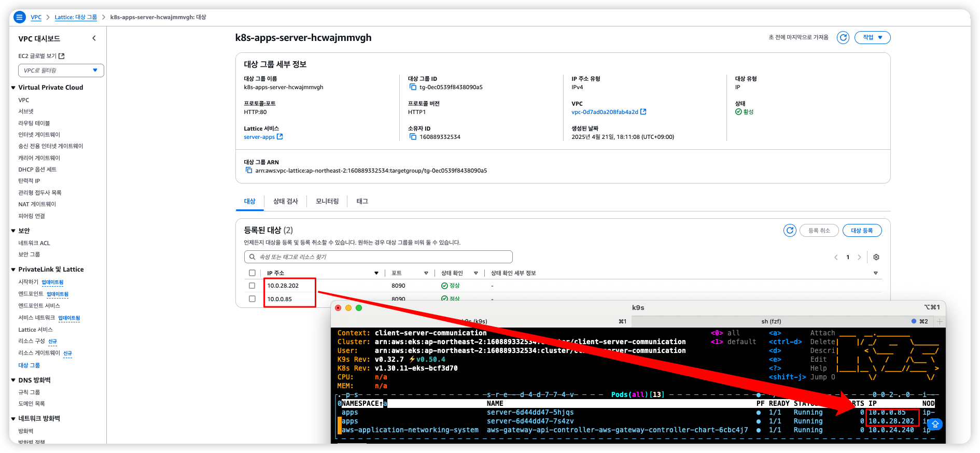Collapse DNS 방화벽 section
Viewport: 980px width, 453px height.
[13, 380]
